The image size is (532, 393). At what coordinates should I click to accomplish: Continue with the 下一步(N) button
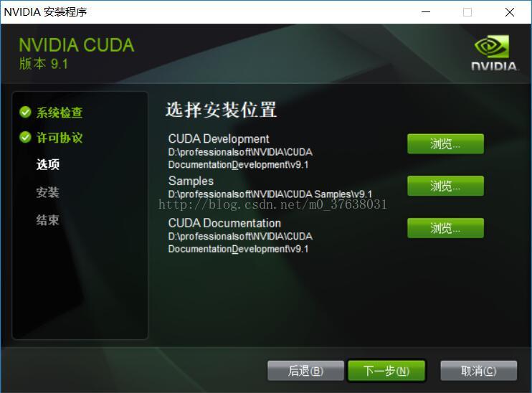386,371
